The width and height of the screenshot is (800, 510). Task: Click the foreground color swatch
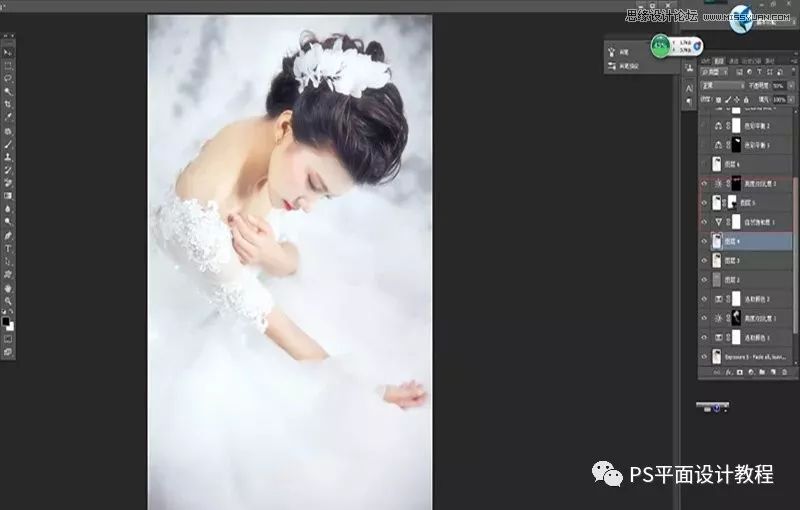[x=6, y=321]
